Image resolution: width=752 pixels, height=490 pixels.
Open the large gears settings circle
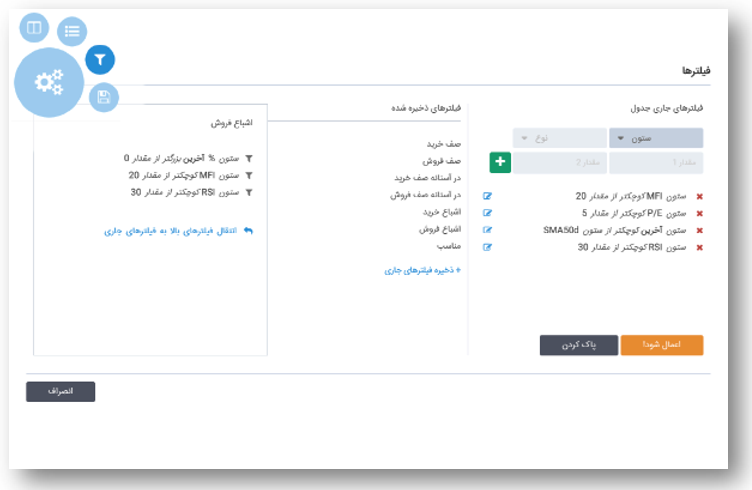coord(49,82)
